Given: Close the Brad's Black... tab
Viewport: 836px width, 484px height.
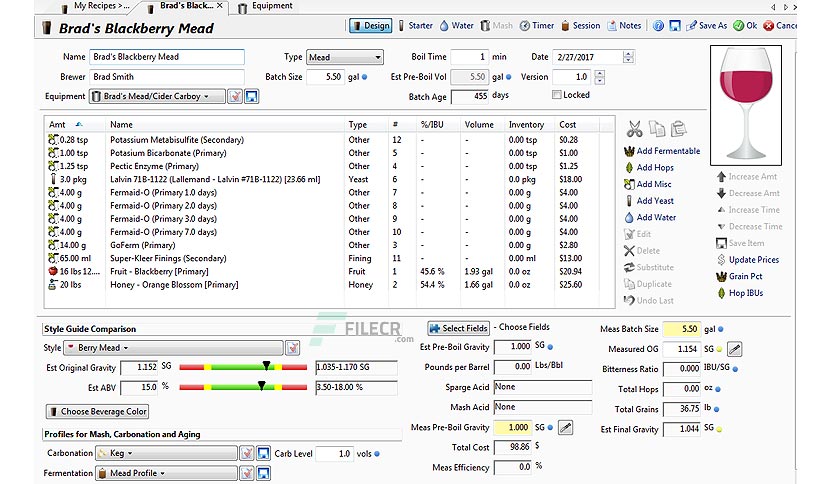Looking at the screenshot, I should [x=220, y=5].
